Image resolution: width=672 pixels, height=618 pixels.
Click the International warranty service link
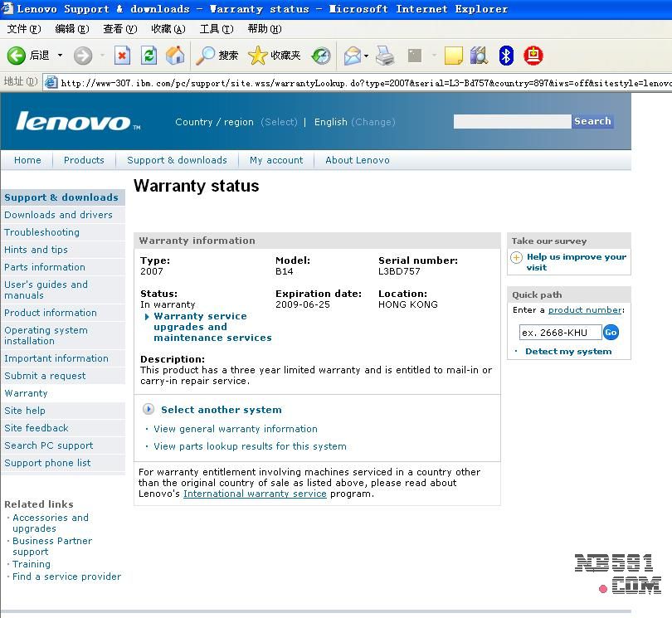[255, 494]
